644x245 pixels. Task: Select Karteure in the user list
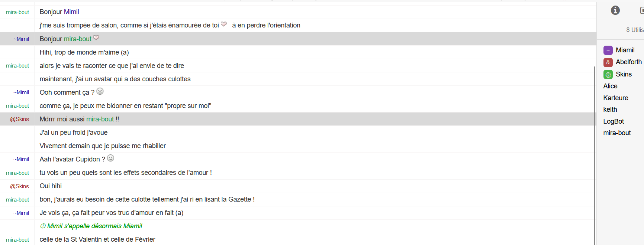(616, 98)
